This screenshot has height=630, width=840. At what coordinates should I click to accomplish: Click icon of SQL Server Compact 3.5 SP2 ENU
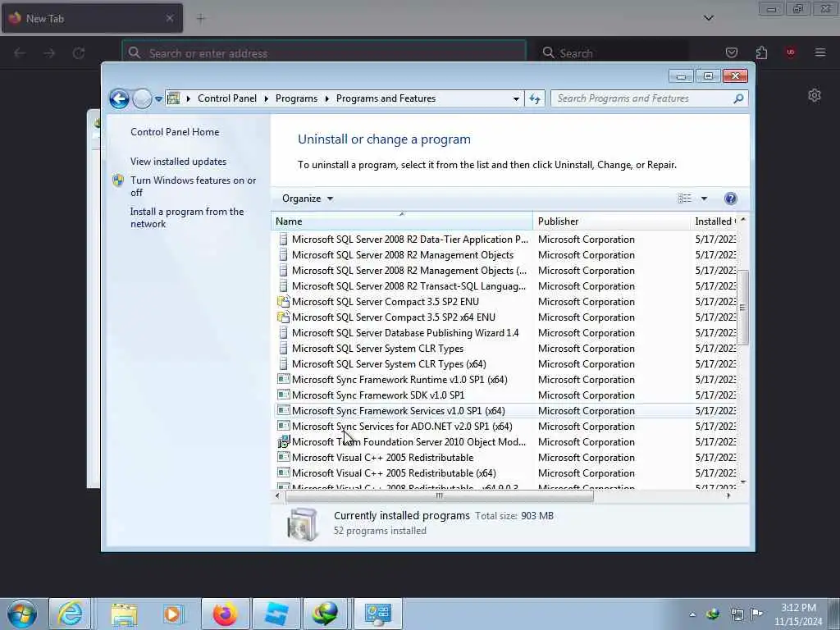click(x=283, y=302)
